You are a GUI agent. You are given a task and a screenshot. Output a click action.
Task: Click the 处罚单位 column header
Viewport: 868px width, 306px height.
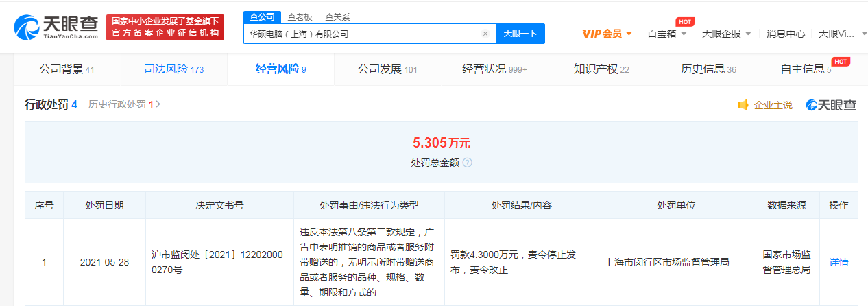[676, 205]
